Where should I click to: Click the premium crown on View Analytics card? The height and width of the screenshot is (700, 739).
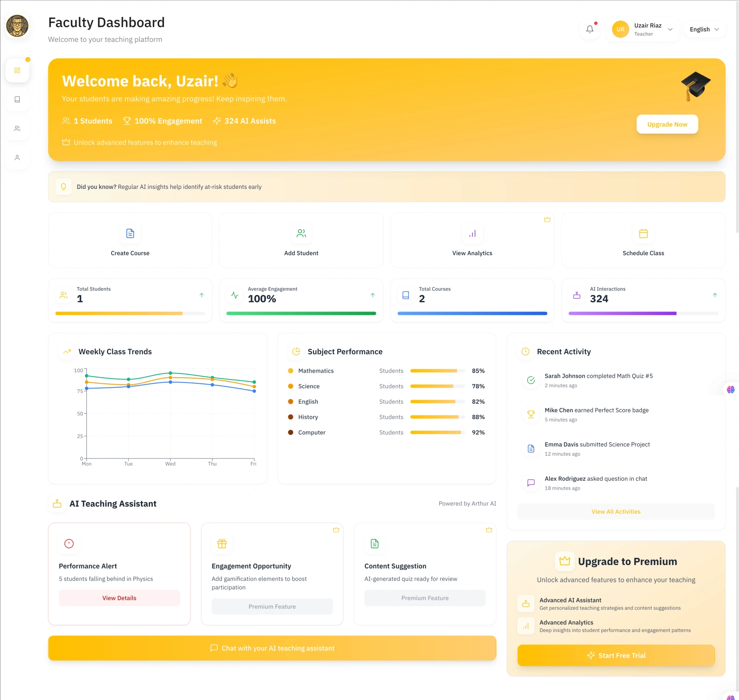click(547, 220)
